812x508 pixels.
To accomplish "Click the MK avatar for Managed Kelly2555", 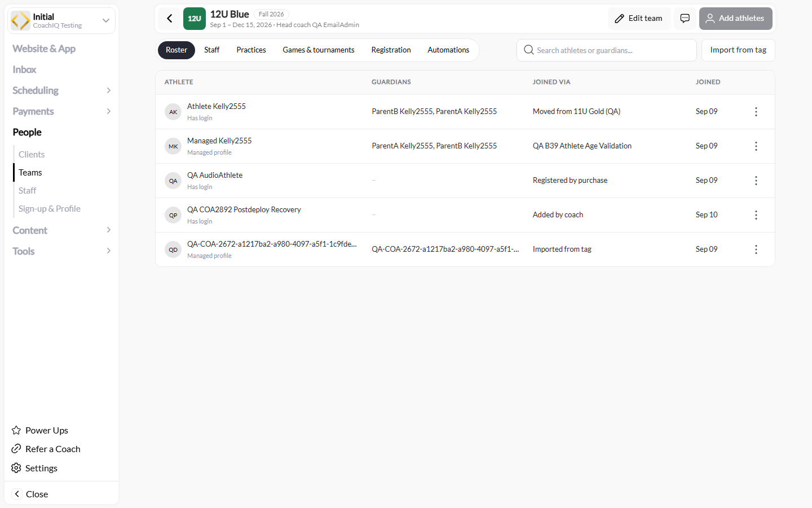I will tap(173, 146).
